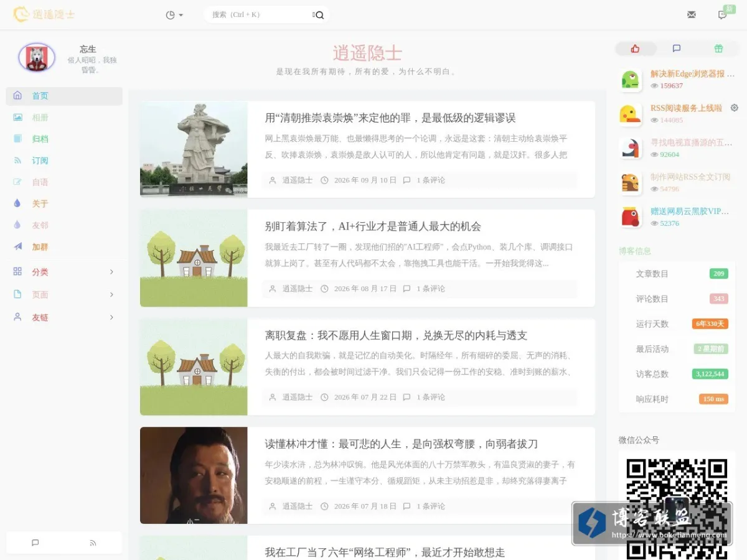
Task: Click the edit icon beside 自语
Action: click(17, 182)
